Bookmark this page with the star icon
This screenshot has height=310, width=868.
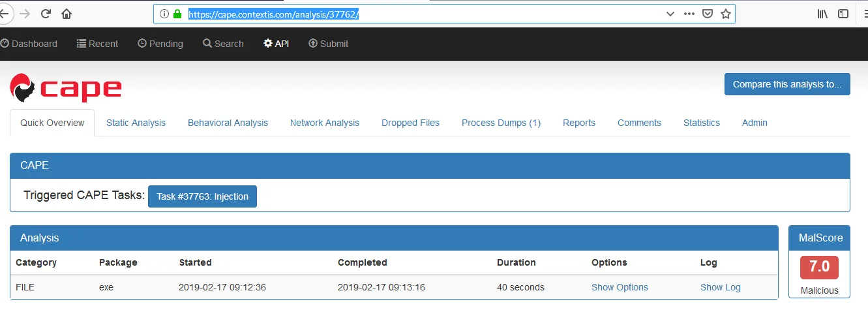pos(725,14)
